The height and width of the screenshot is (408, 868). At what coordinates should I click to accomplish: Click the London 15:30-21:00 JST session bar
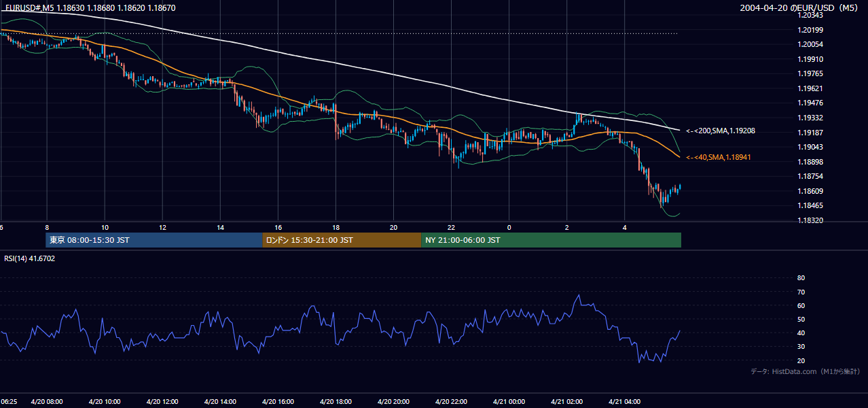[x=342, y=240]
